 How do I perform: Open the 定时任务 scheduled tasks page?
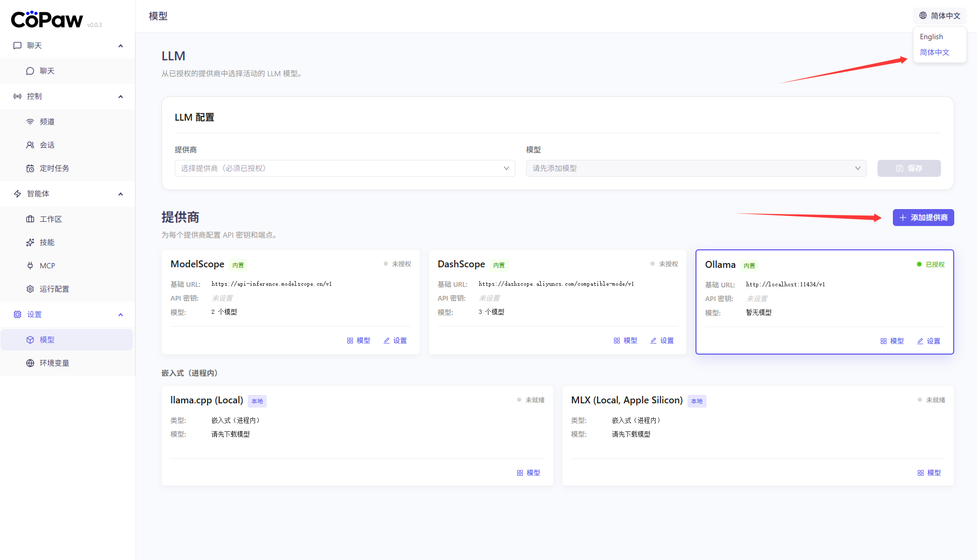pyautogui.click(x=54, y=168)
